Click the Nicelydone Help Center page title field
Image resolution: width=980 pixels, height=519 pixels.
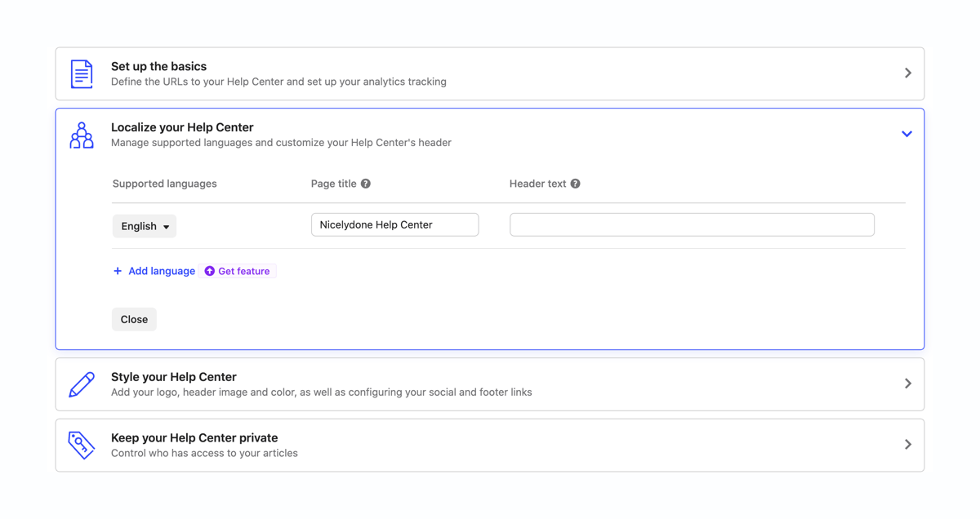pyautogui.click(x=394, y=224)
